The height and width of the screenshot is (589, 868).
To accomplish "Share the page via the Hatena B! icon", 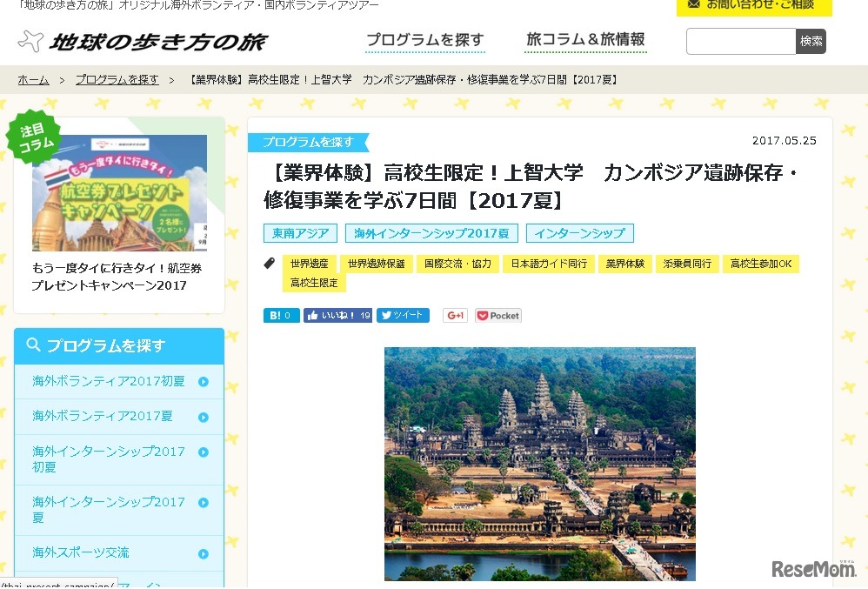I will (x=274, y=315).
